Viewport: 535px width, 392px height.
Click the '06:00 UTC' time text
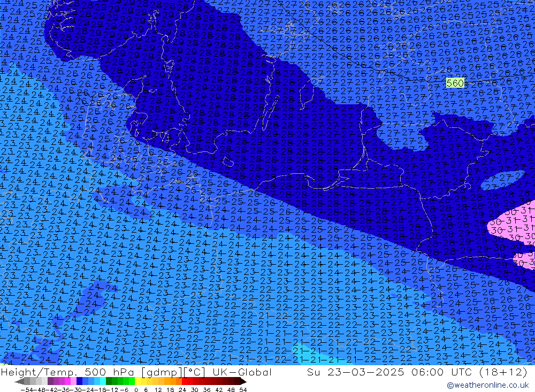tap(441, 372)
